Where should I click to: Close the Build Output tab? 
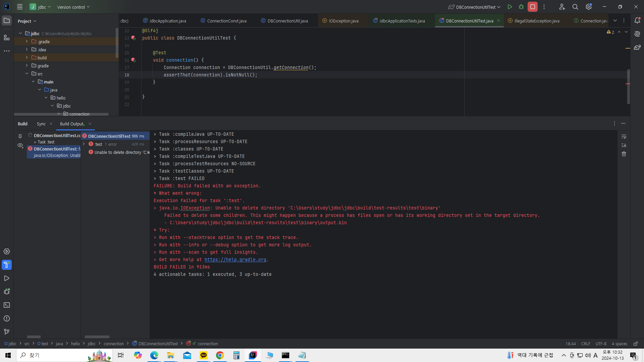pyautogui.click(x=90, y=124)
